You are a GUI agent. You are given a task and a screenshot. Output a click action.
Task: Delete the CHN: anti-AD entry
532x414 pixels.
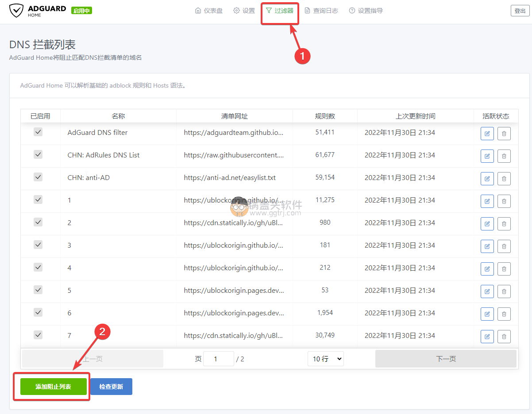coord(504,179)
